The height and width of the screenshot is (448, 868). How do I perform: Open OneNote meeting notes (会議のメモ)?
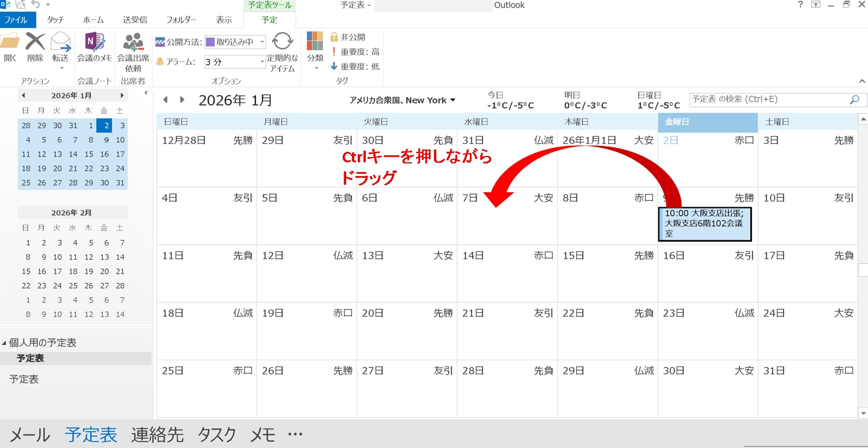tap(94, 43)
